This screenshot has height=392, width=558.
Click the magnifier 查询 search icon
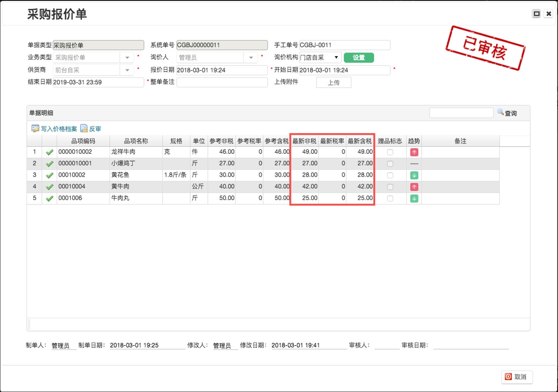point(501,112)
